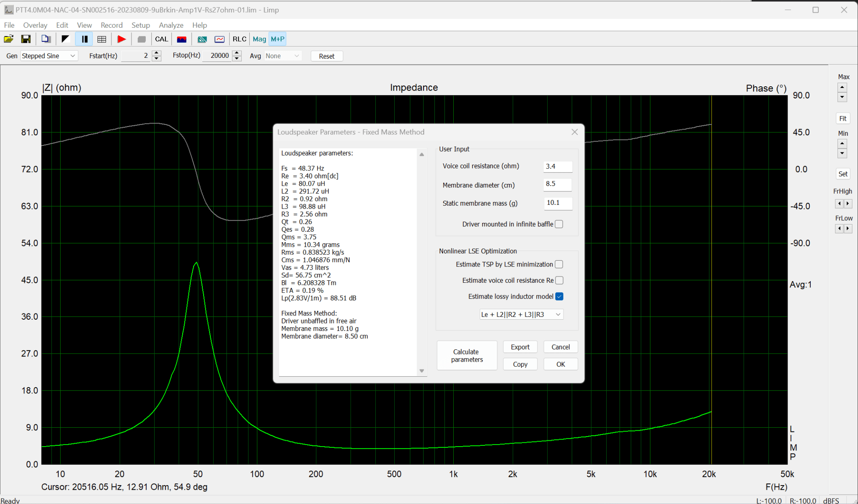
Task: Open the Edit menu
Action: click(x=62, y=25)
